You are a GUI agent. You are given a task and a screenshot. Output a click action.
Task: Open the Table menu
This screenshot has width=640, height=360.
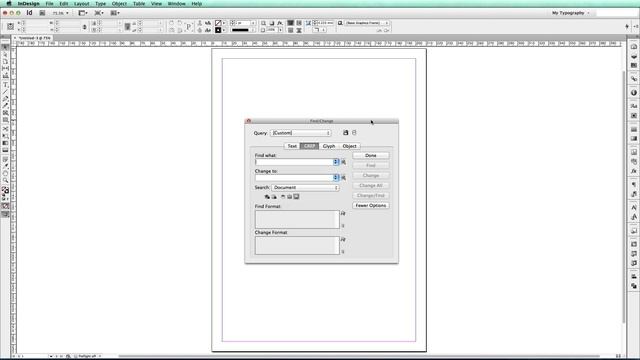point(139,4)
